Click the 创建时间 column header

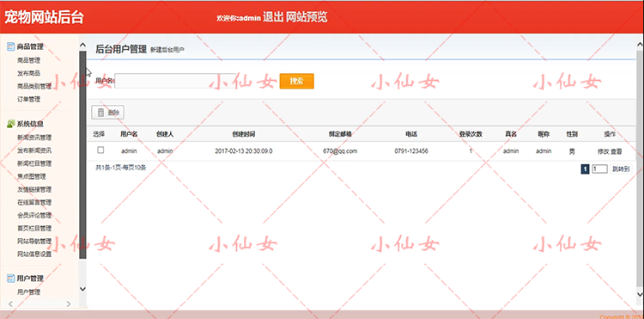pyautogui.click(x=244, y=134)
